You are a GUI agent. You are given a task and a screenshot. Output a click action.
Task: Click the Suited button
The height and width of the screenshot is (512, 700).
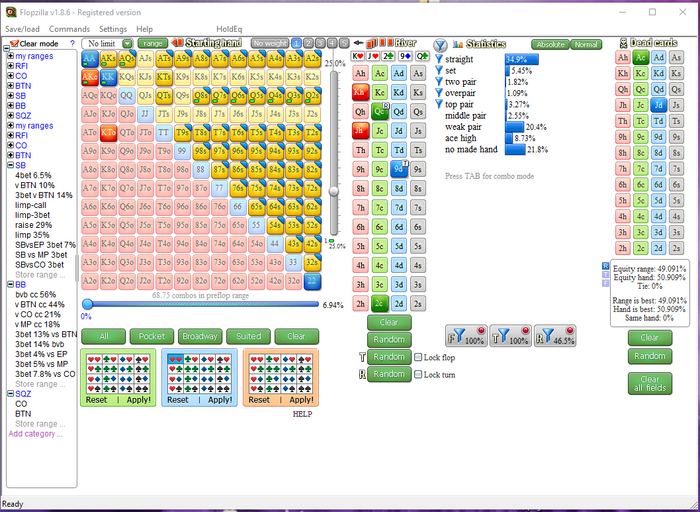(x=248, y=336)
